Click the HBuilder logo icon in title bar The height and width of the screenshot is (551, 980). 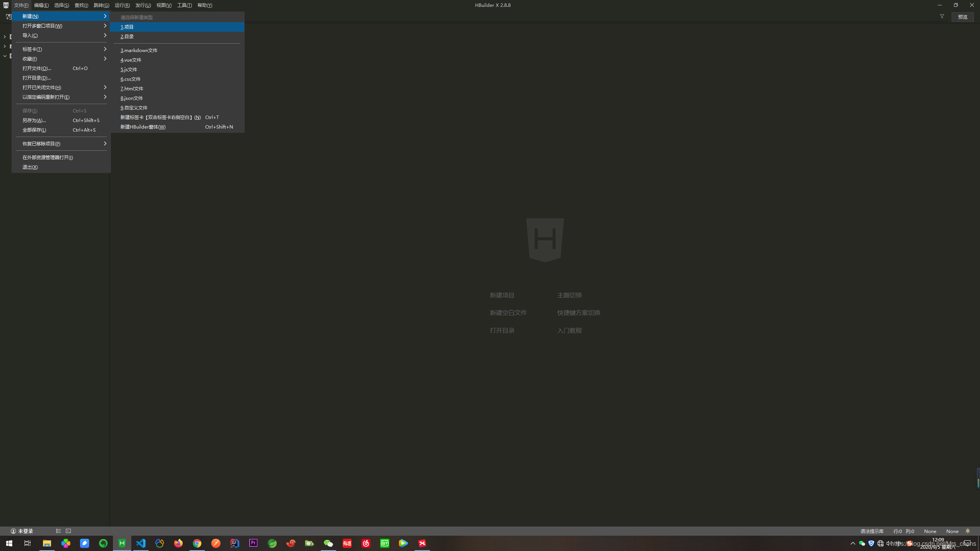[6, 5]
